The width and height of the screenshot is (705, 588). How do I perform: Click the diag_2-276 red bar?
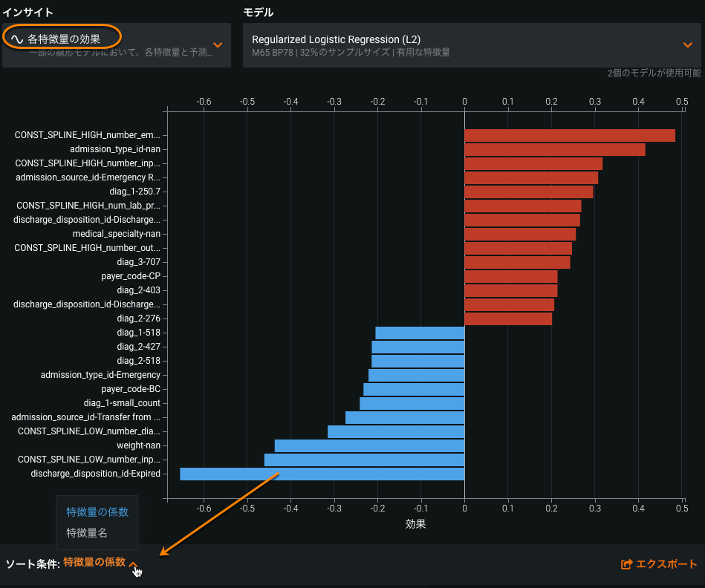coord(508,318)
